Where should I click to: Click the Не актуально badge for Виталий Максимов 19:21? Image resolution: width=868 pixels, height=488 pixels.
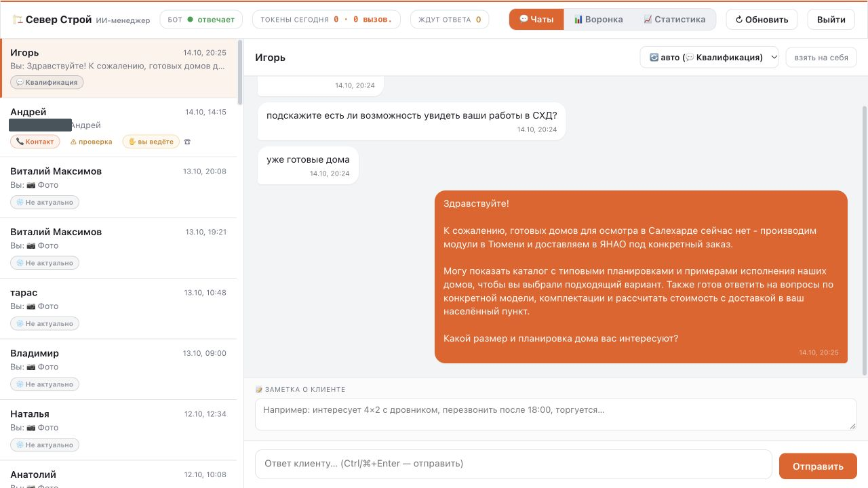(45, 263)
